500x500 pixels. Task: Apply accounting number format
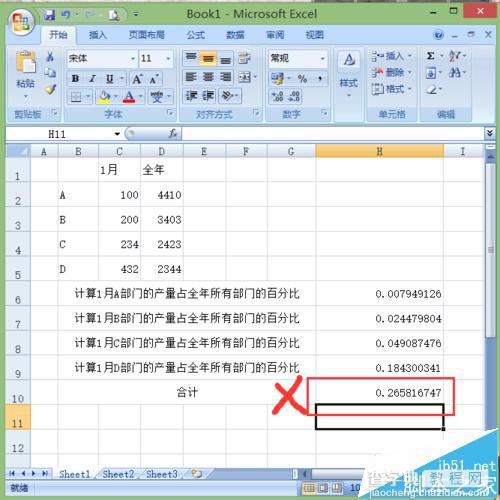(277, 79)
